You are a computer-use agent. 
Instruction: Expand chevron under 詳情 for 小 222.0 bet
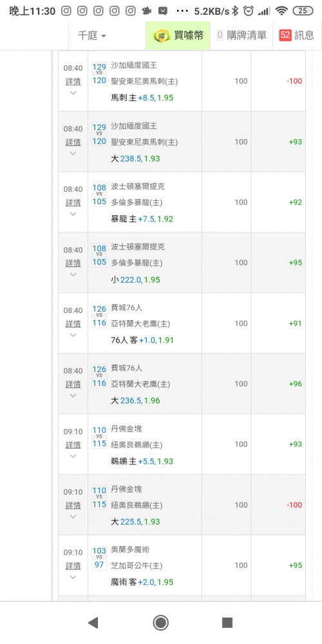point(73,274)
